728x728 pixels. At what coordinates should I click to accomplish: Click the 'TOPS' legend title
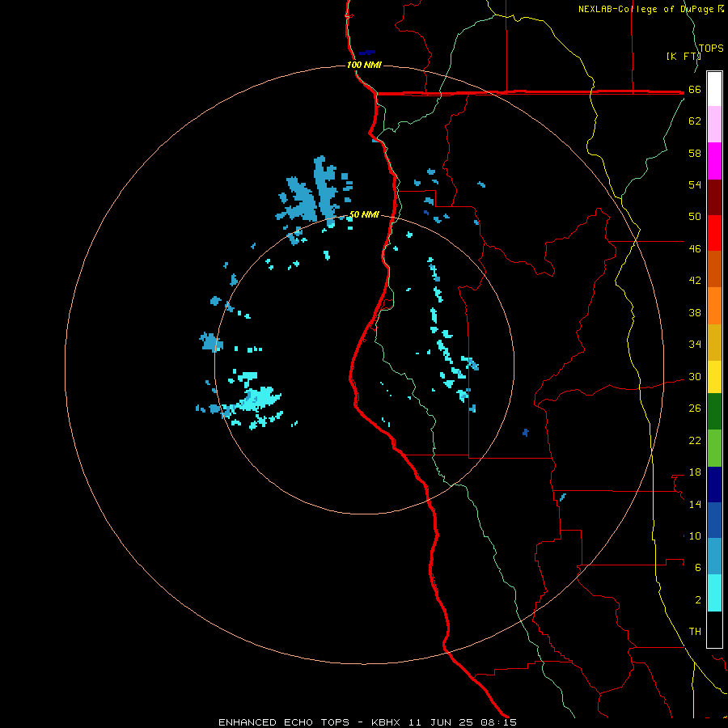(x=711, y=48)
